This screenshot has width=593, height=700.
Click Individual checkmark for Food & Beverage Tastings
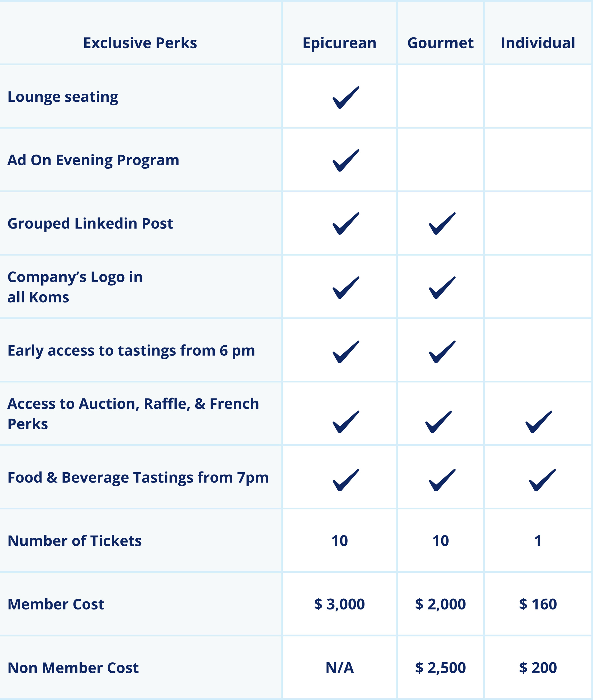(543, 480)
